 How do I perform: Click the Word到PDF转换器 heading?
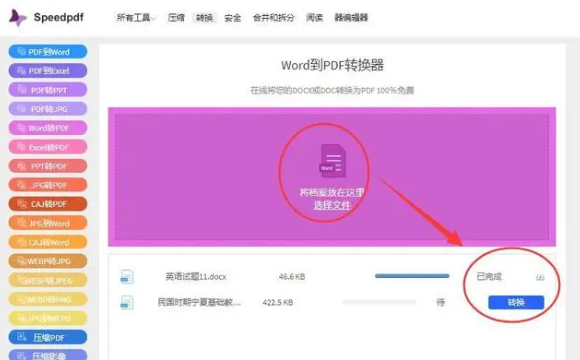pos(332,65)
